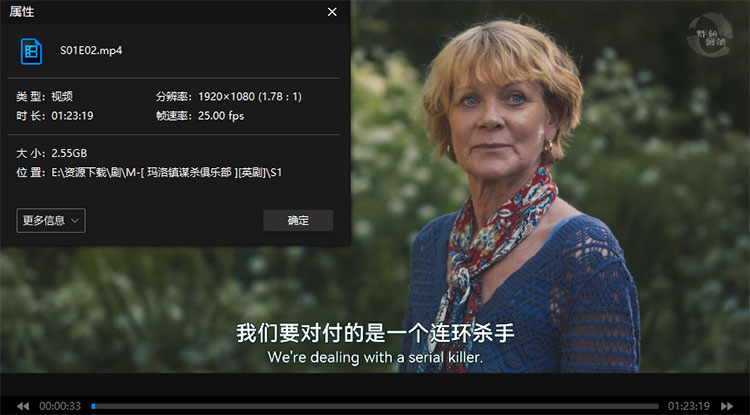This screenshot has height=415, width=750.
Task: Click the Chinese subtitle line
Action: [x=375, y=333]
